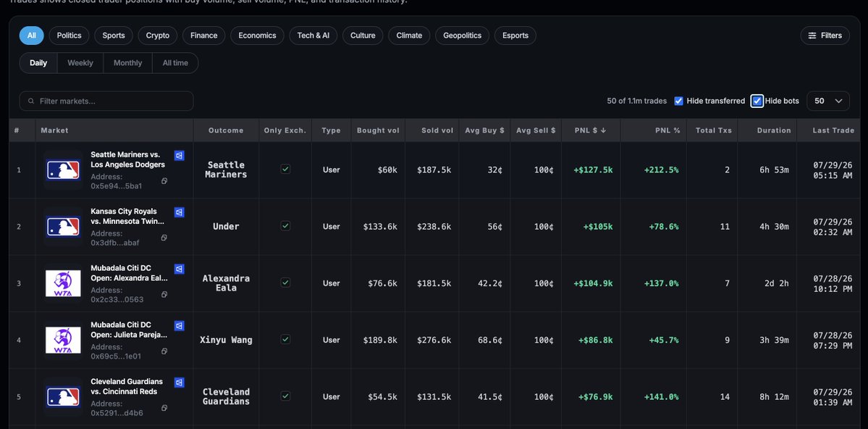Open Kansas City Royals vs. Minnesota market
868x429 pixels.
[128, 216]
